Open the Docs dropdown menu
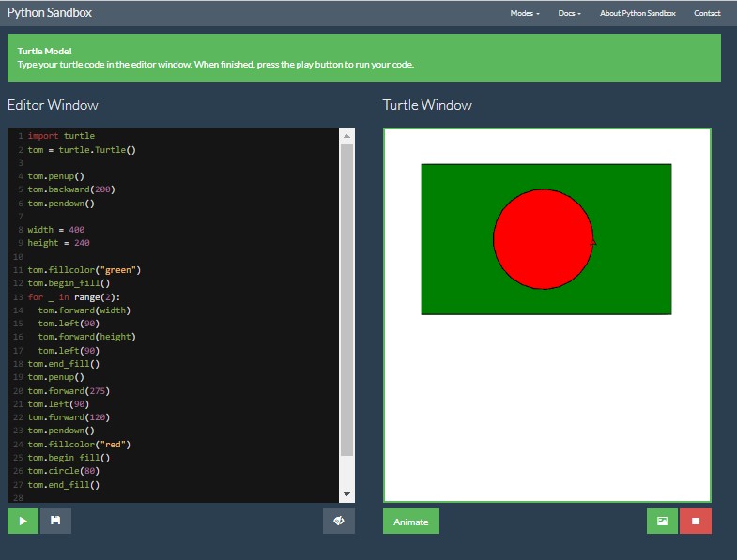Viewport: 737px width, 560px height. [x=569, y=13]
